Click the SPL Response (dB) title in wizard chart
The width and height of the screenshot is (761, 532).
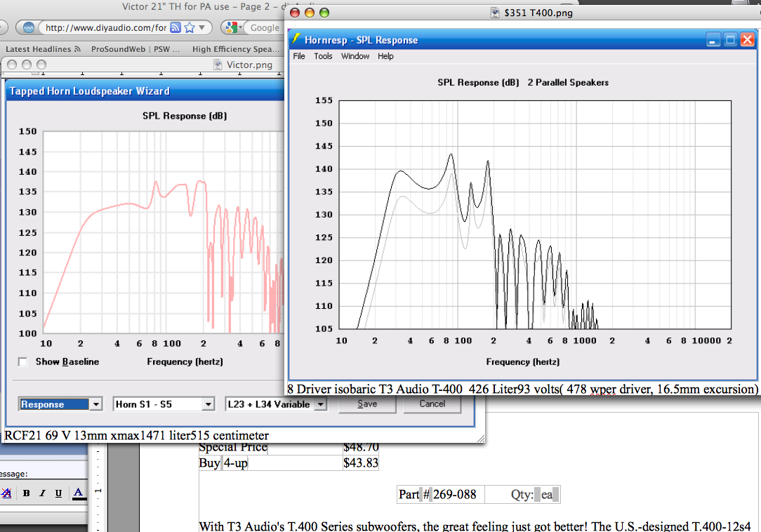(x=185, y=116)
